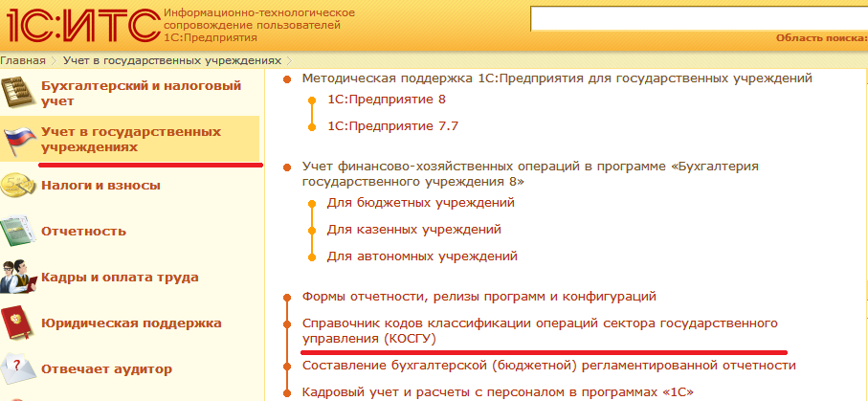The height and width of the screenshot is (401, 868).
Task: Click the 1С:ИТС logo
Action: pyautogui.click(x=83, y=24)
